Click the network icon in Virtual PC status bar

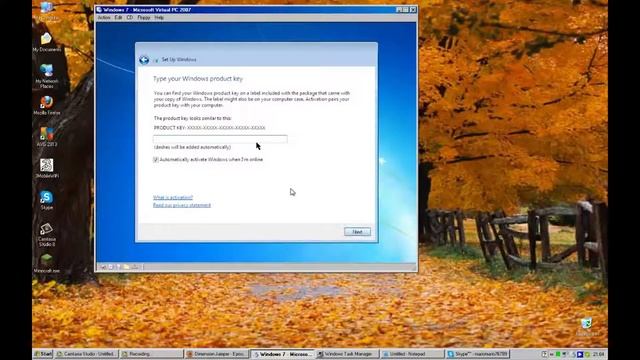(135, 267)
